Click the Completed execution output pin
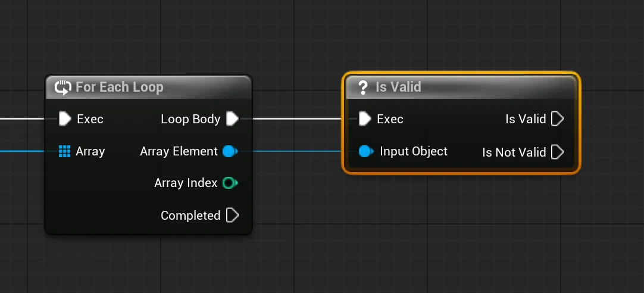The height and width of the screenshot is (293, 644). pyautogui.click(x=233, y=215)
